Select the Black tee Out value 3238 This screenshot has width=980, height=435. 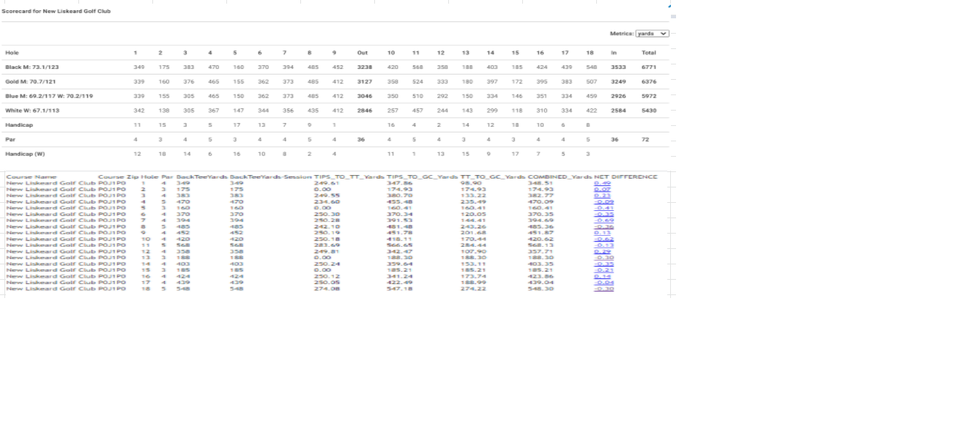pyautogui.click(x=365, y=67)
